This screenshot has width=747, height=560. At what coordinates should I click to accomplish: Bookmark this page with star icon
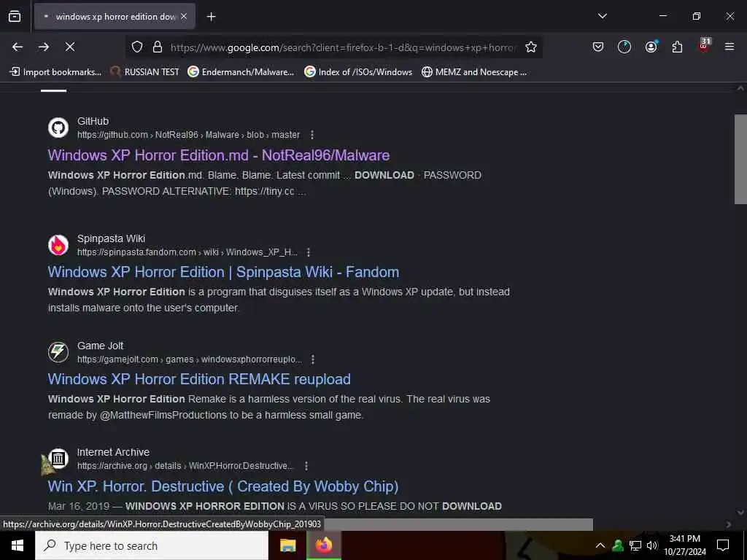pyautogui.click(x=531, y=47)
